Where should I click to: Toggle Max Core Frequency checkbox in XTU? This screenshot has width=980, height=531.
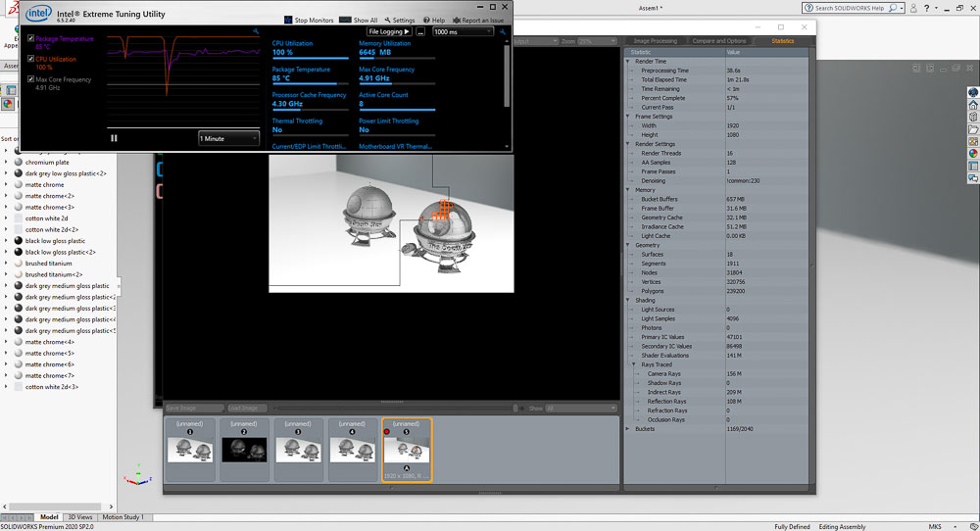(30, 79)
